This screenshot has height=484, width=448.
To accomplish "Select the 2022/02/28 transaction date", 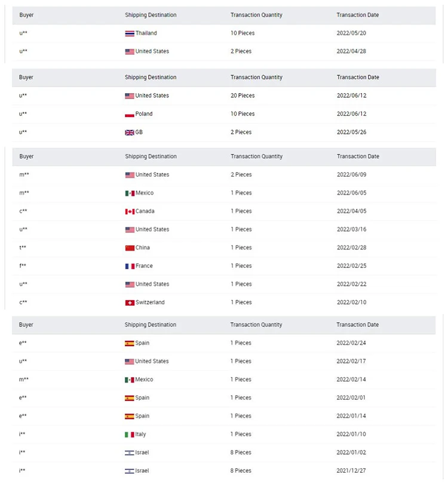I will coord(351,248).
